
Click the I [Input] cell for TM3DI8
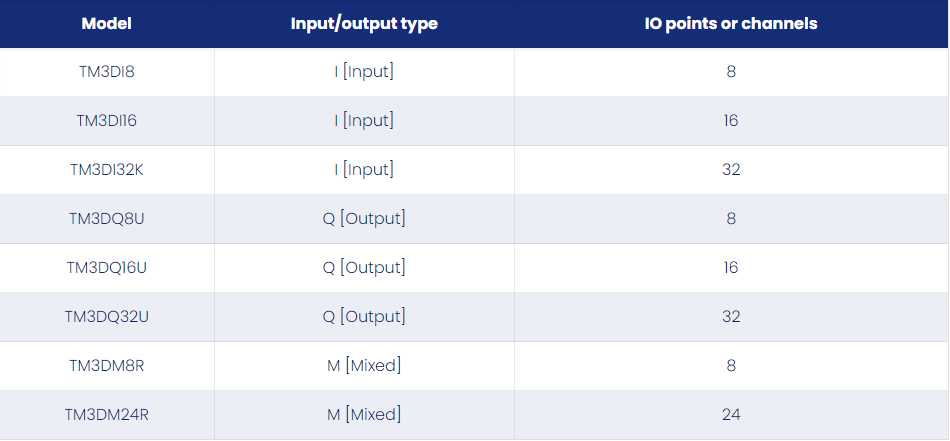[x=364, y=72]
